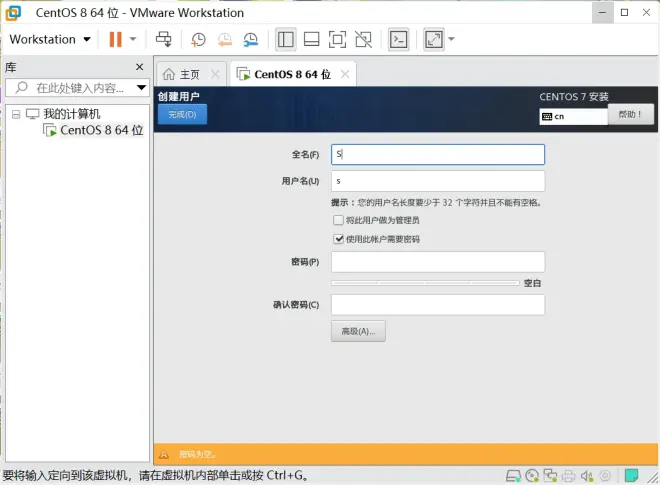Open the library search dropdown arrow
The image size is (660, 485).
click(141, 88)
